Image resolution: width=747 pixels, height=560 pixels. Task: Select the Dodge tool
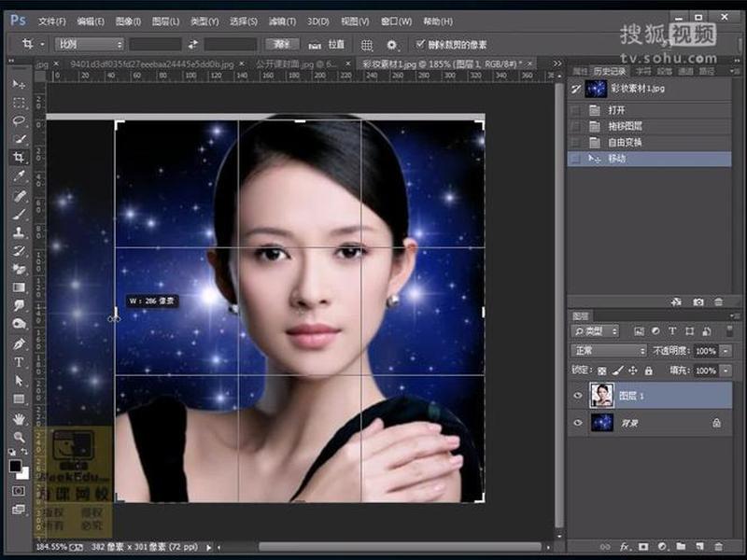pos(19,324)
